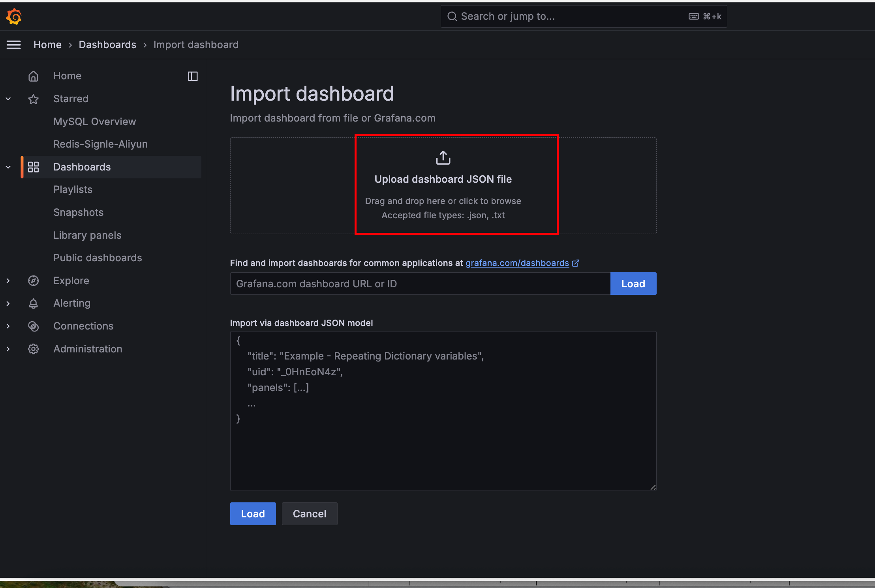Click the Alerting bell icon
875x588 pixels.
(34, 303)
